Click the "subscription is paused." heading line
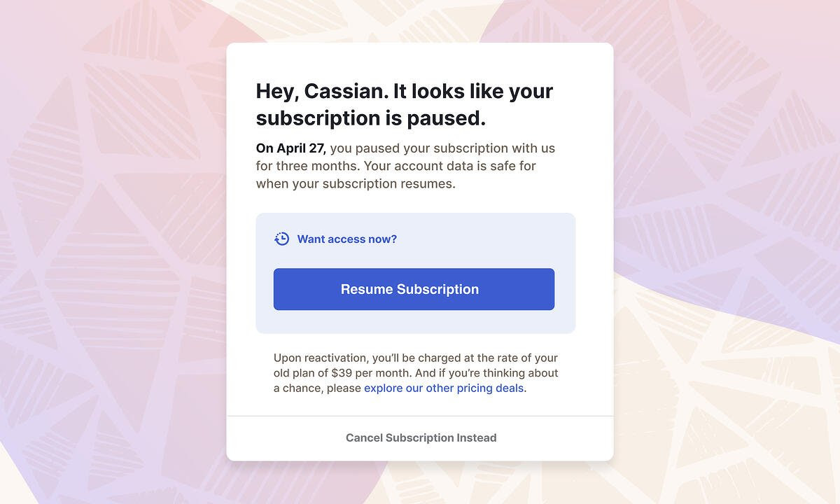840x504 pixels. click(370, 118)
